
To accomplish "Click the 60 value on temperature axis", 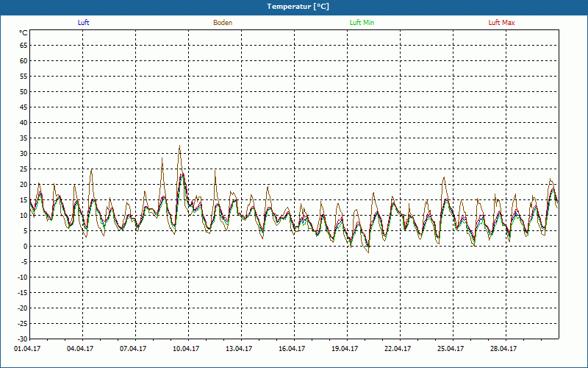I will (x=24, y=61).
